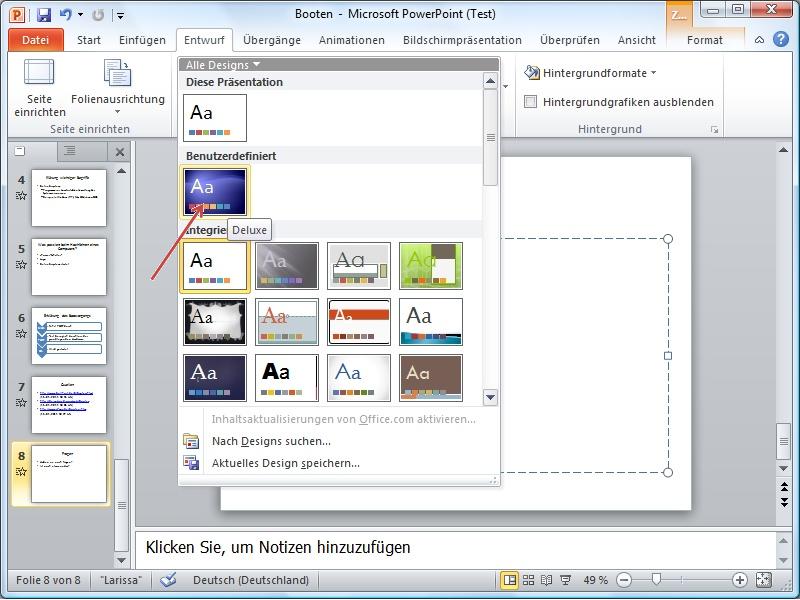Click the Undo arrow icon
This screenshot has height=600, width=800.
[65, 14]
